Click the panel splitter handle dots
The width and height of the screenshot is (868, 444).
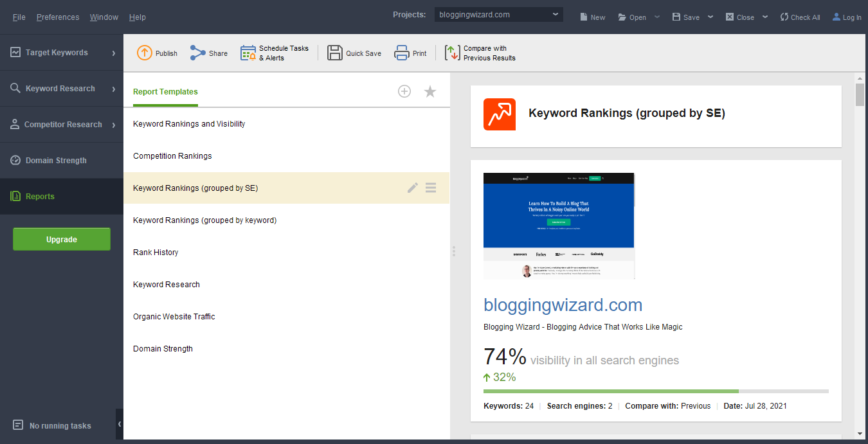[453, 251]
